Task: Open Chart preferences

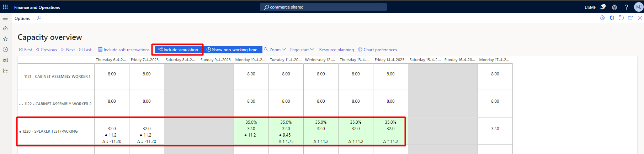Action: (x=377, y=50)
